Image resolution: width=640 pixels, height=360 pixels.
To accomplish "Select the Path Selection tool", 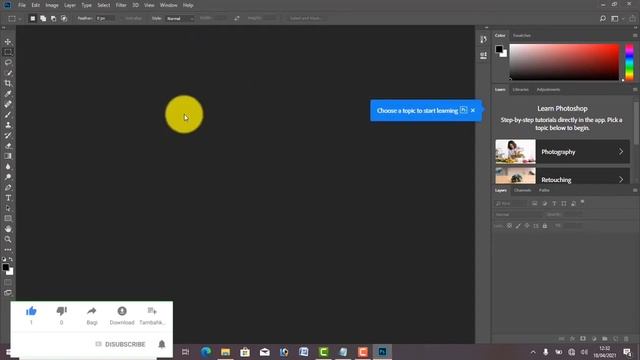I will pyautogui.click(x=8, y=208).
